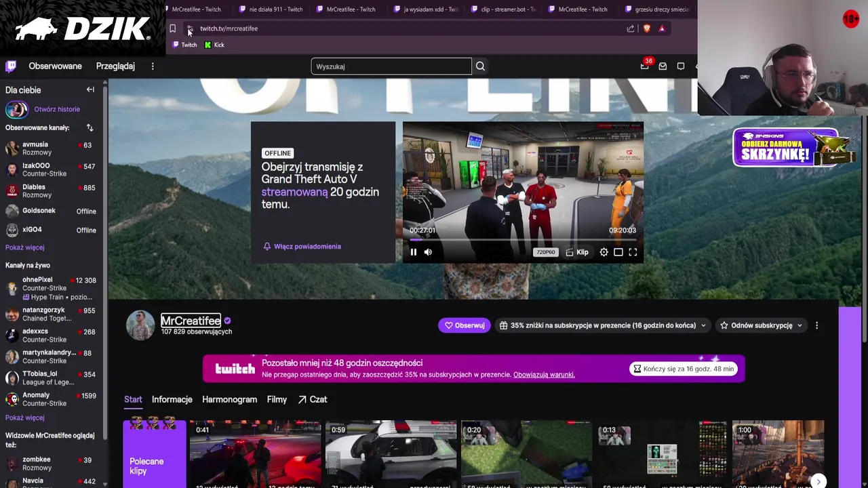Switch to the 'clip - streamer.bot' browser tab

tap(503, 9)
